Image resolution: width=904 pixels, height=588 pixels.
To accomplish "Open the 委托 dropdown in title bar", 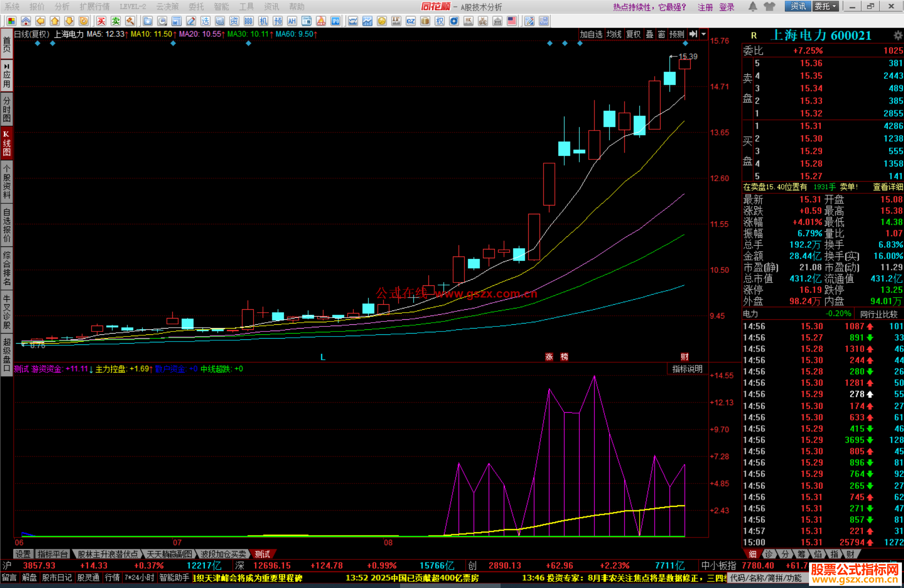I will click(x=825, y=6).
